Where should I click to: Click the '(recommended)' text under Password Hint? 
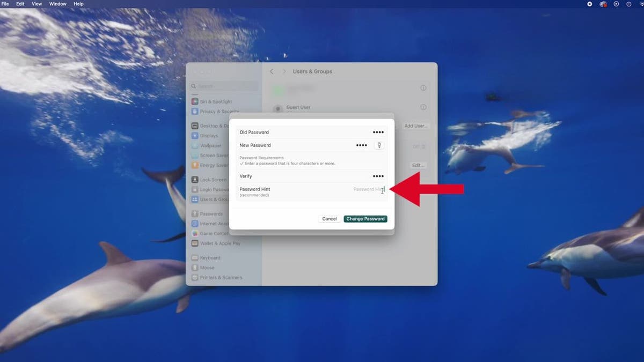tap(254, 195)
